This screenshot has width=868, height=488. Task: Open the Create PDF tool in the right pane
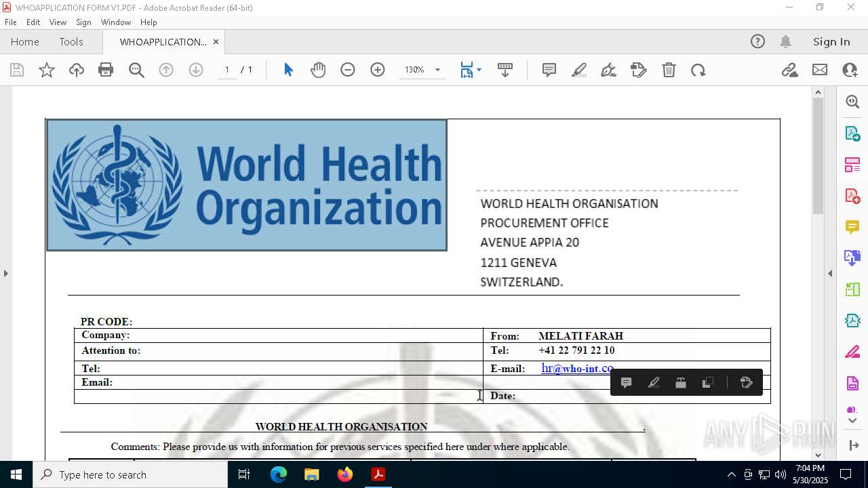pos(852,196)
